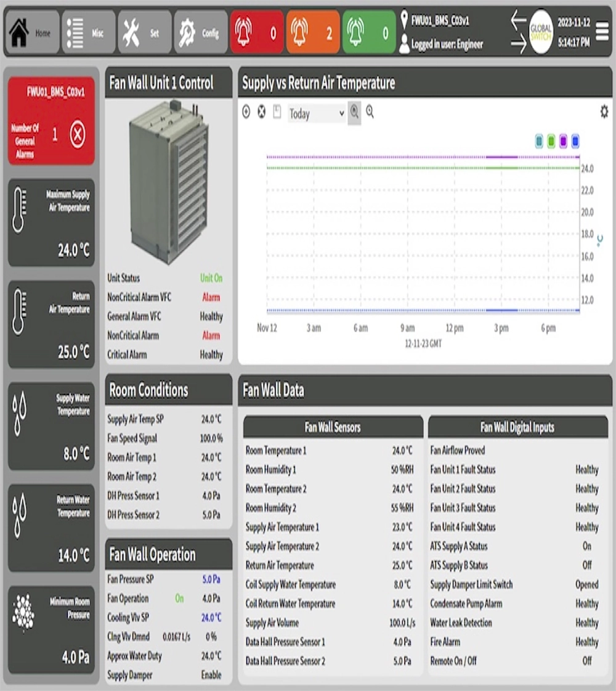This screenshot has width=616, height=691.
Task: View green alarm bell counter
Action: tap(369, 33)
